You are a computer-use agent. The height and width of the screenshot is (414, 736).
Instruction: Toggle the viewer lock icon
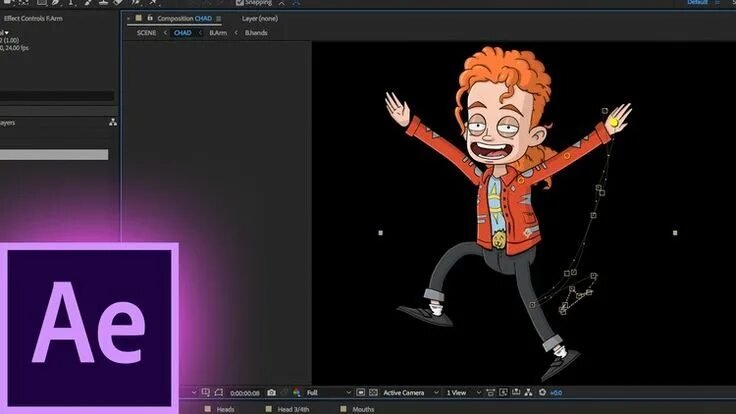pos(150,18)
